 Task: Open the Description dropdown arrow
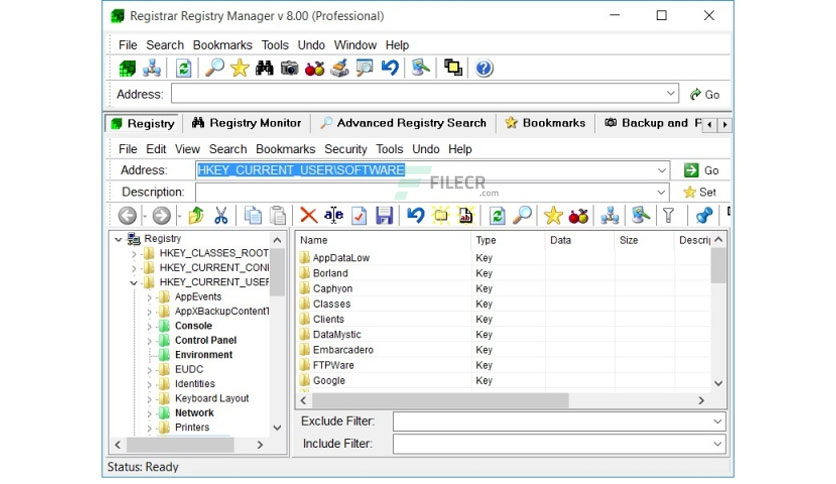click(661, 192)
